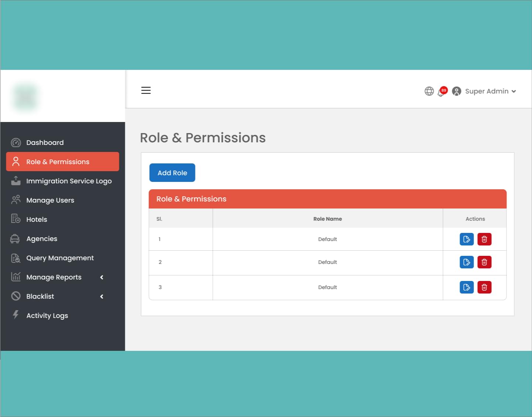Expand the Manage Reports submenu arrow
Image resolution: width=532 pixels, height=417 pixels.
click(102, 277)
